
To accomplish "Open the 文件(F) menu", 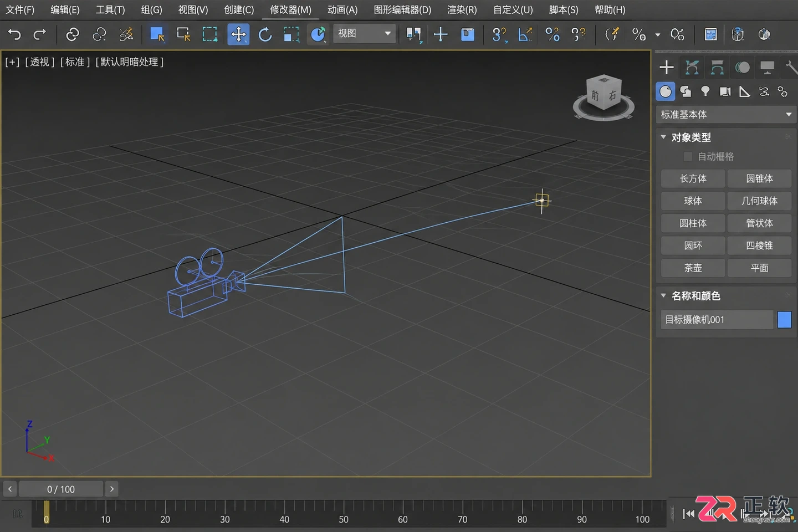I will coord(20,10).
